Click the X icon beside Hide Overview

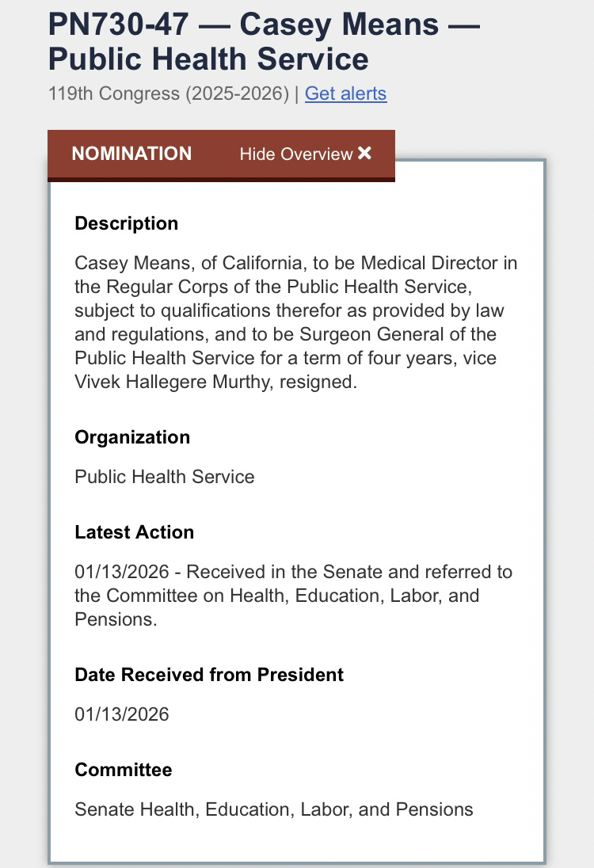coord(364,154)
